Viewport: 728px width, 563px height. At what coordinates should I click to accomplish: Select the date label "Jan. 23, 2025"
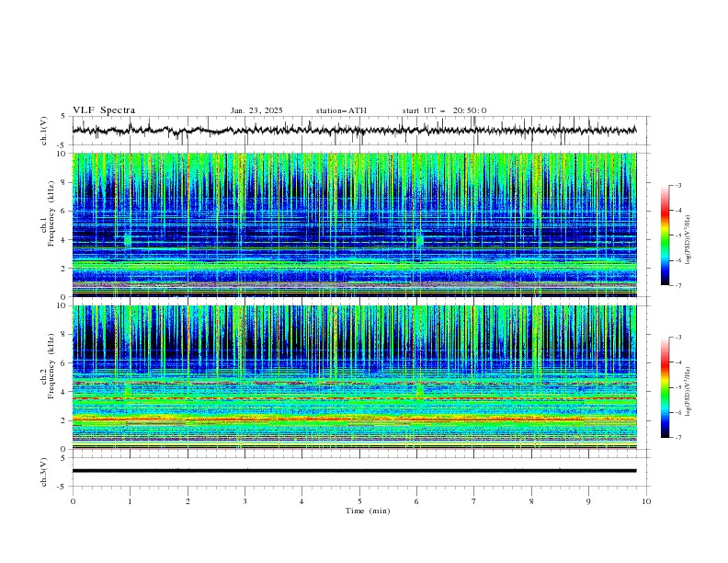pos(256,110)
